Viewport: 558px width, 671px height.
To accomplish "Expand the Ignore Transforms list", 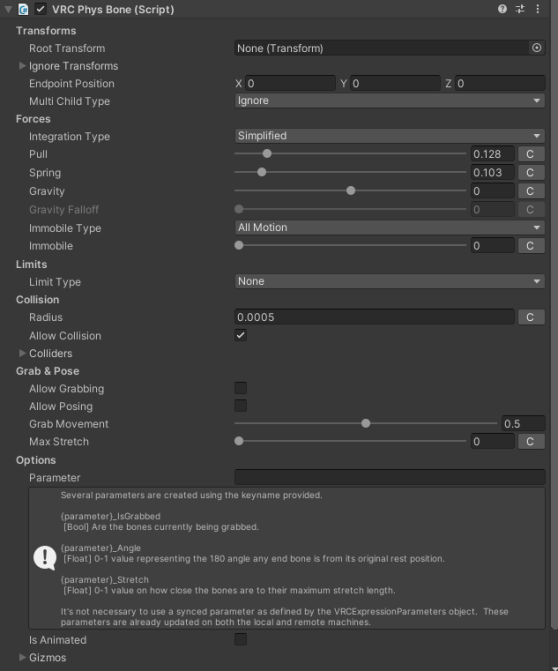I will [22, 66].
